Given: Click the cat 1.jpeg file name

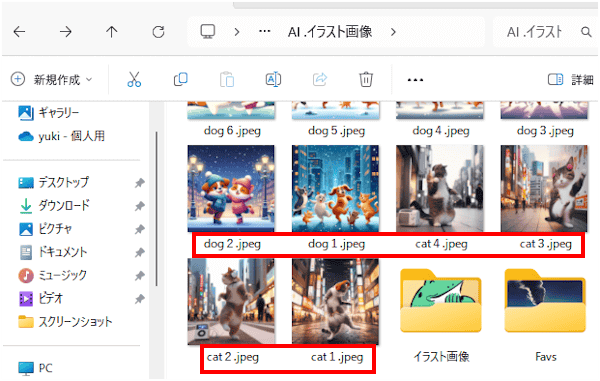Looking at the screenshot, I should coord(337,357).
